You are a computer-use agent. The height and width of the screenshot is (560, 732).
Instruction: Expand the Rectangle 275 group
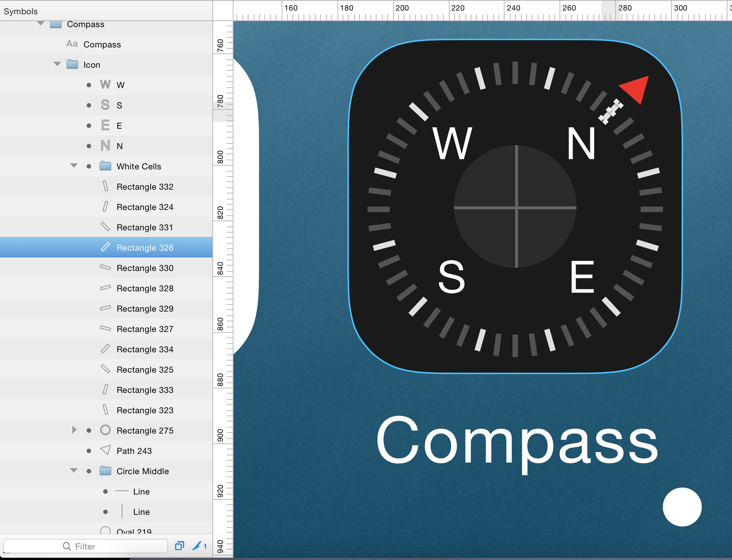74,430
